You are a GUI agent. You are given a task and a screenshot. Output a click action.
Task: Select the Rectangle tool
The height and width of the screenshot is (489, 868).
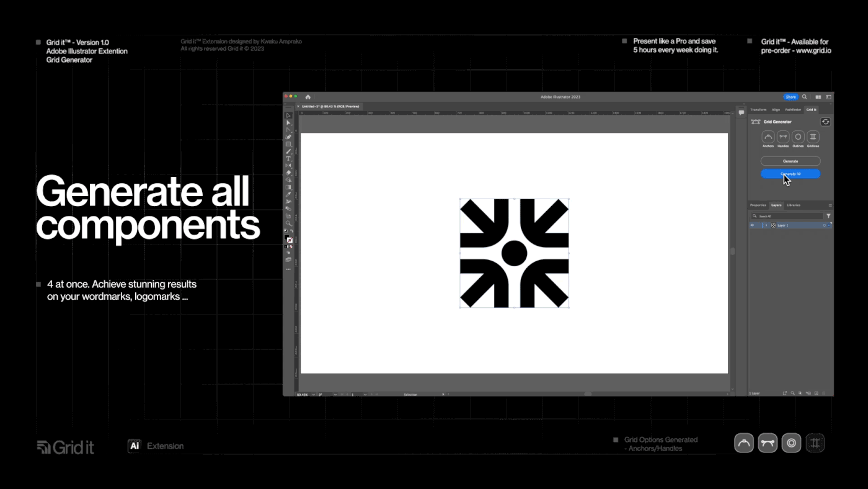point(288,144)
